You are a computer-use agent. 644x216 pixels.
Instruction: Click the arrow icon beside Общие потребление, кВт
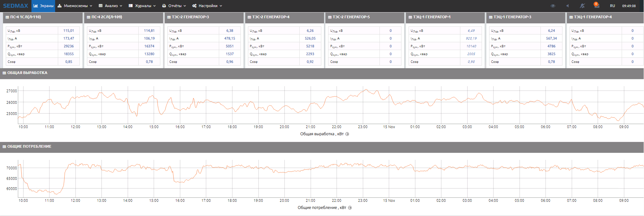point(350,208)
